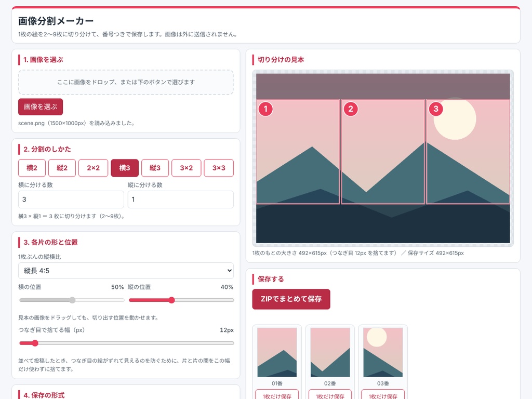Click the 3. 各片の形と位置 heading

[x=50, y=242]
